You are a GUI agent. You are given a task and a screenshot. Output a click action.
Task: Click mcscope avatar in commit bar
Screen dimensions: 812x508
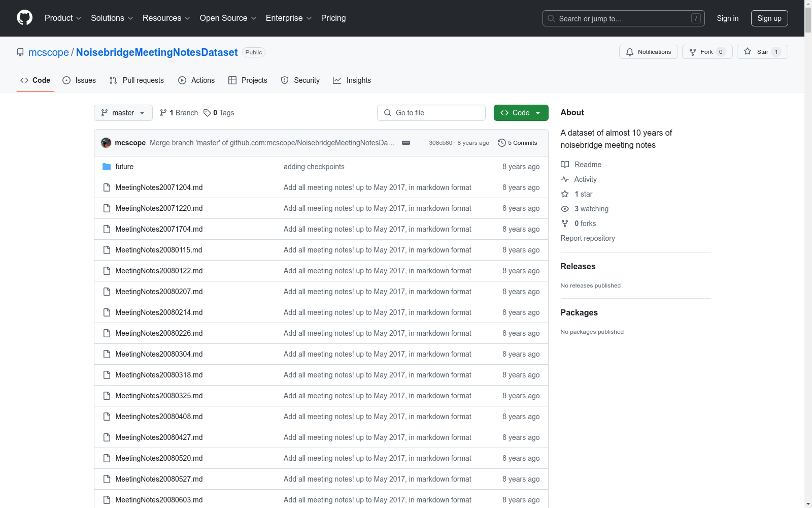106,143
